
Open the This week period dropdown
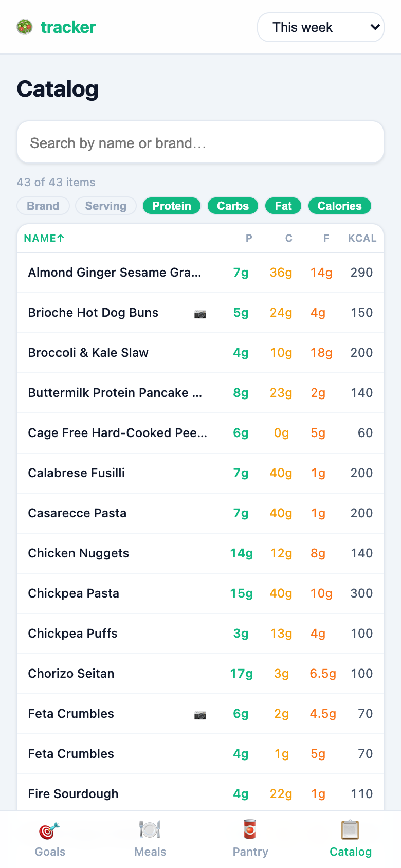point(321,27)
